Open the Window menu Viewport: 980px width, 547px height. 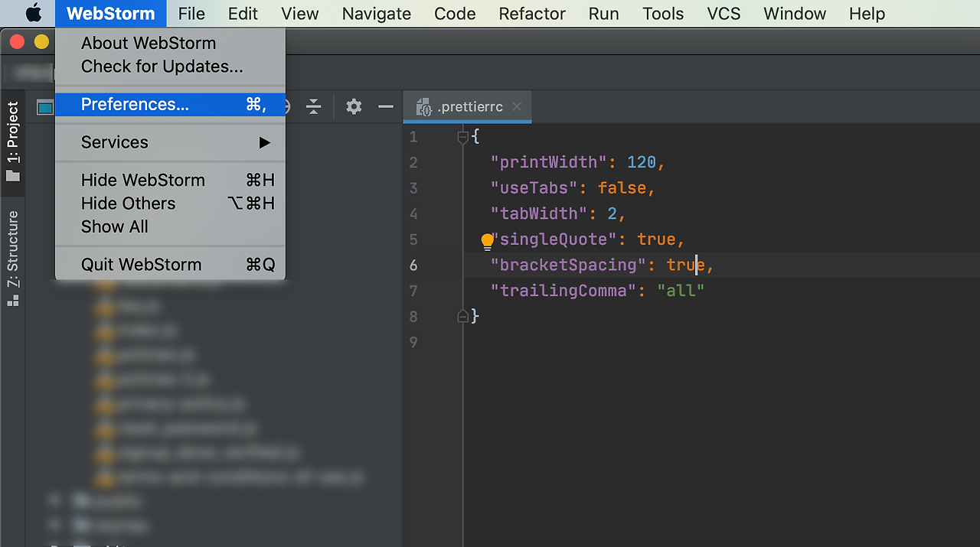point(795,14)
